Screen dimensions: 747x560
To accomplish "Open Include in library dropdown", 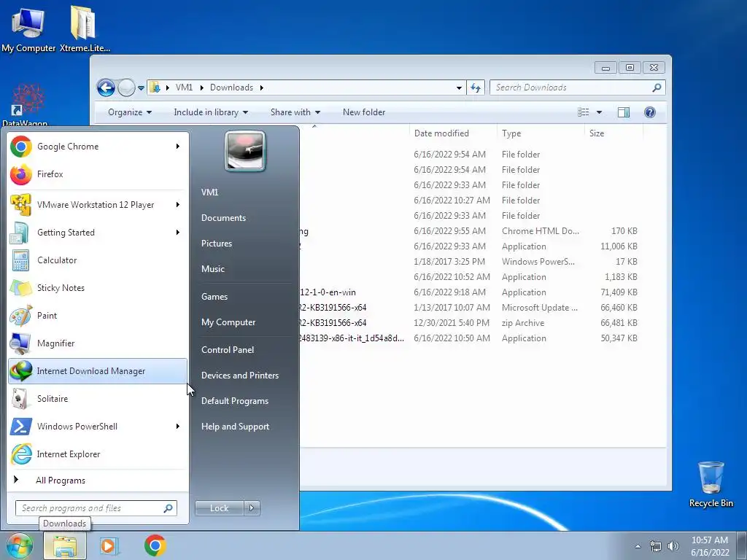I will (x=211, y=112).
